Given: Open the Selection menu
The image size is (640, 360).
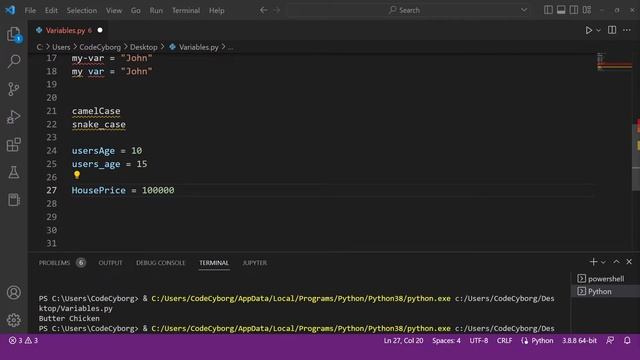Looking at the screenshot, I should point(82,11).
